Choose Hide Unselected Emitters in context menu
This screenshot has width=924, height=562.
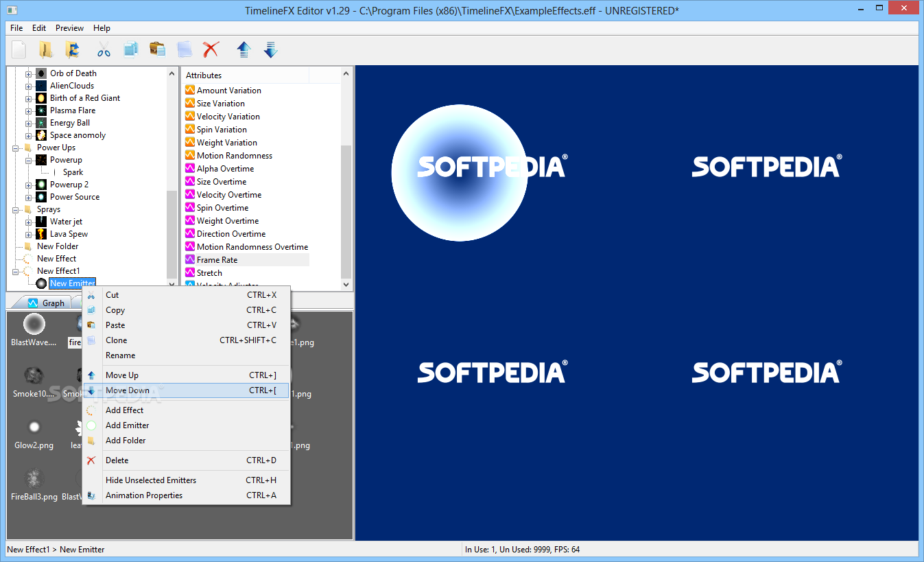coord(186,480)
